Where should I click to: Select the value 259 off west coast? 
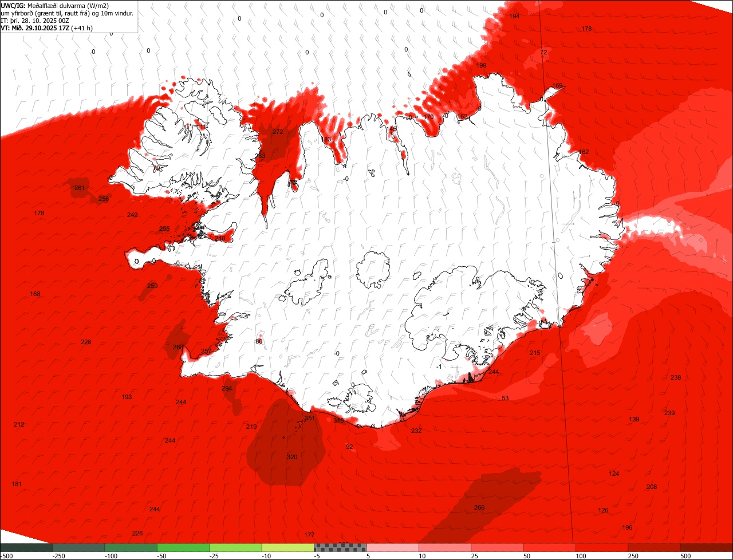[x=152, y=286]
